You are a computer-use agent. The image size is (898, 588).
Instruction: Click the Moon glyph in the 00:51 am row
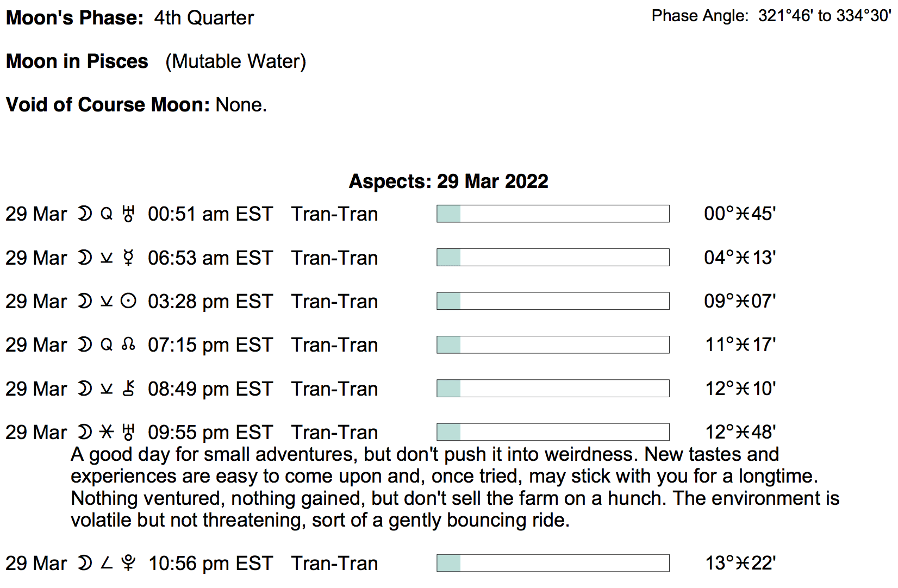[85, 214]
